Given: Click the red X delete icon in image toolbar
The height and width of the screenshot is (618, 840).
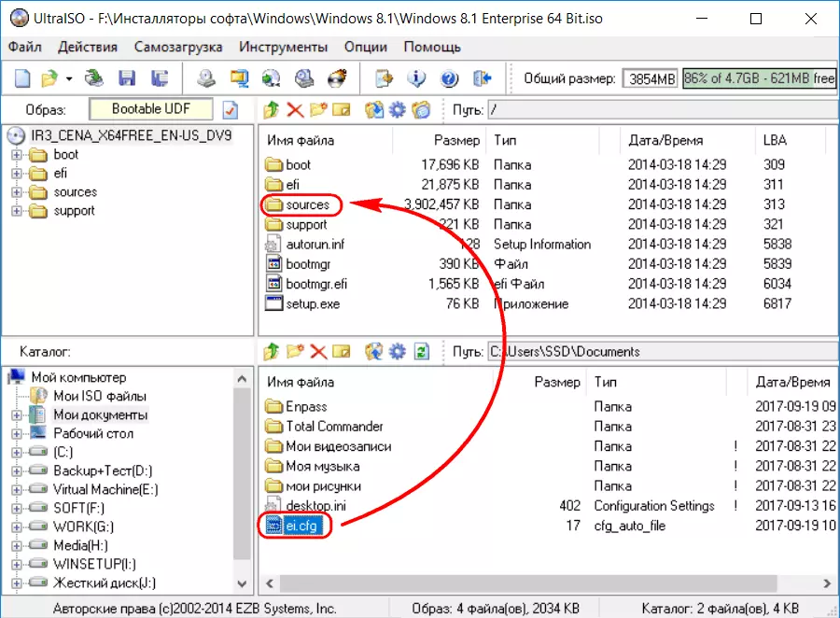Looking at the screenshot, I should point(295,110).
